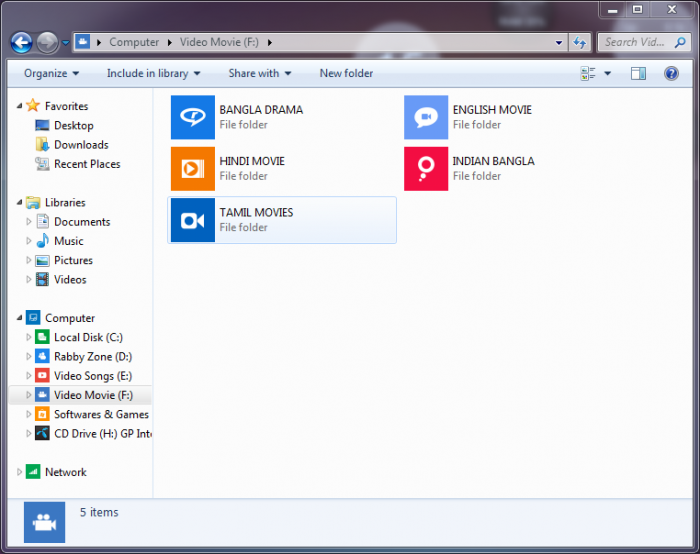This screenshot has width=700, height=554.
Task: Expand the Video Movie (F:) node
Action: 29,395
